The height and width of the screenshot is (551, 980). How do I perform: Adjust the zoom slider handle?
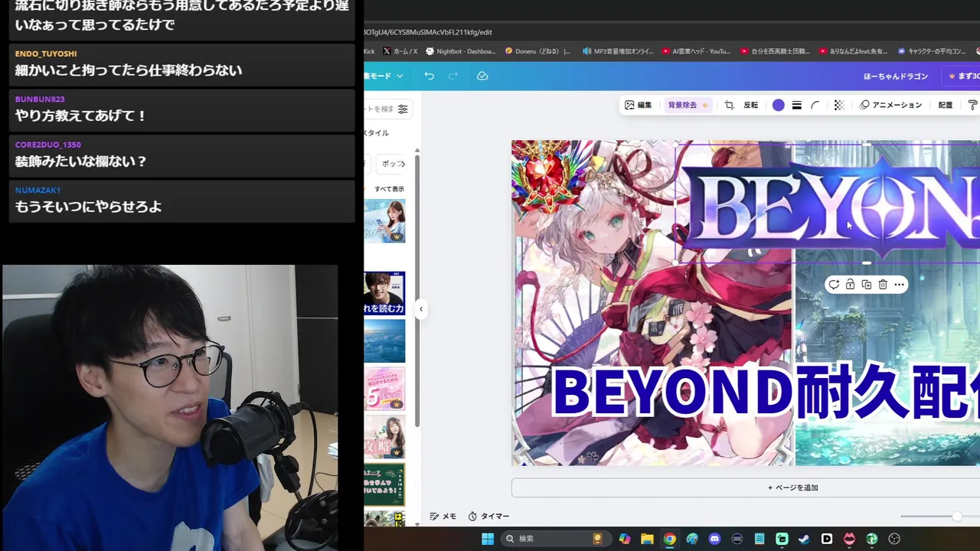click(x=956, y=517)
